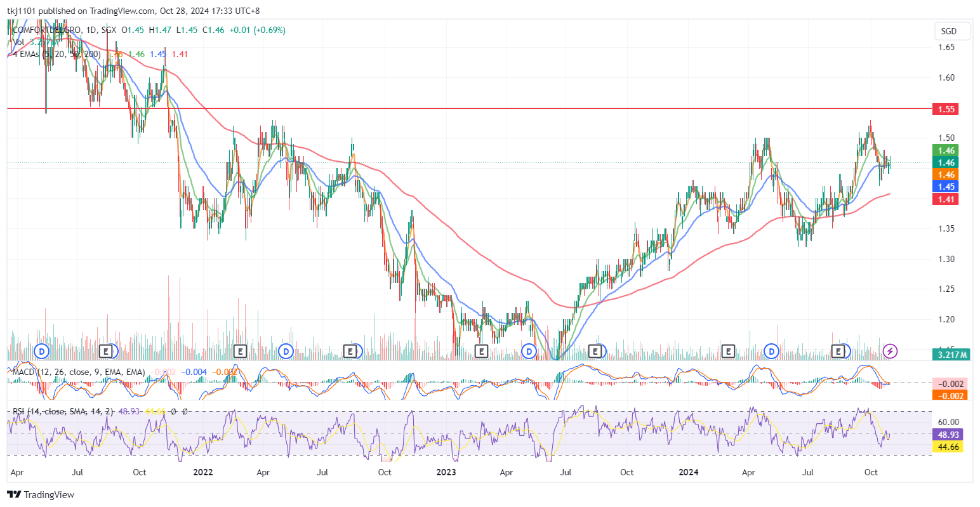Screen dimensions: 980x507
Task: Click the +0.01 (+0.69%) change value
Action: (257, 30)
